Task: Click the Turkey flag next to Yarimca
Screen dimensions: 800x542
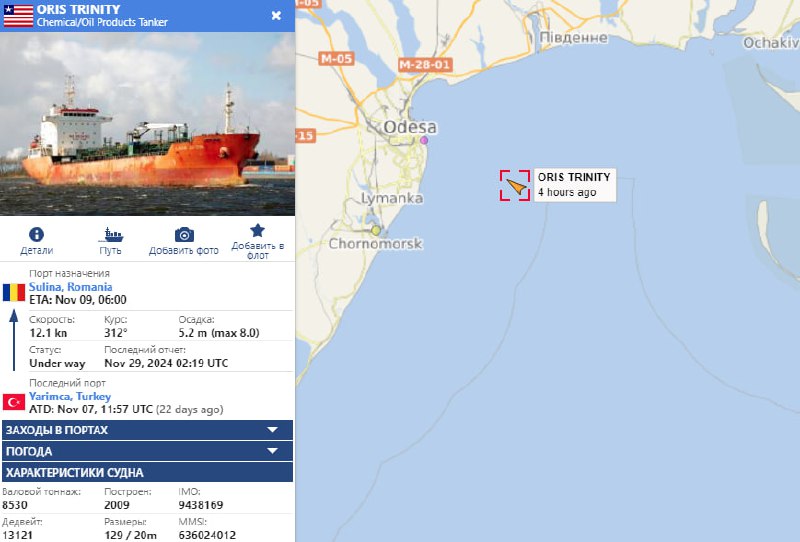Action: pyautogui.click(x=14, y=402)
